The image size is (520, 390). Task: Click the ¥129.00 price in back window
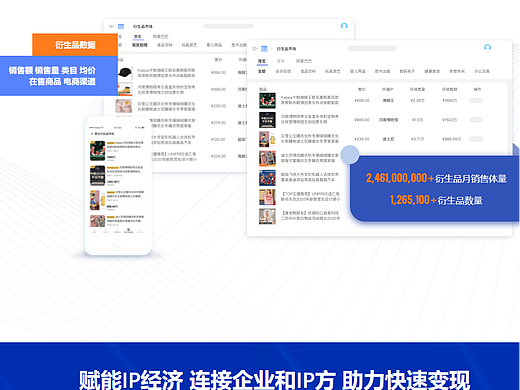[x=218, y=139]
